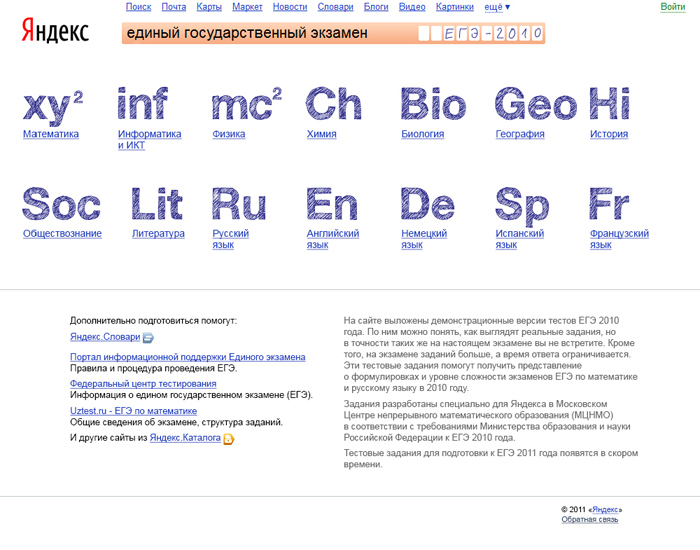700x550 pixels.
Task: Follow the Информатика и ИКТ link
Action: coord(150,139)
